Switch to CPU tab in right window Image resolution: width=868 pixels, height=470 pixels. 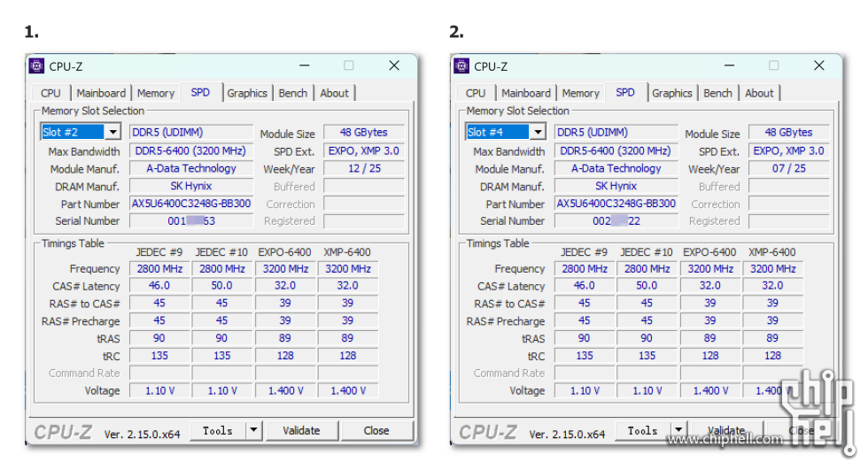(x=476, y=94)
